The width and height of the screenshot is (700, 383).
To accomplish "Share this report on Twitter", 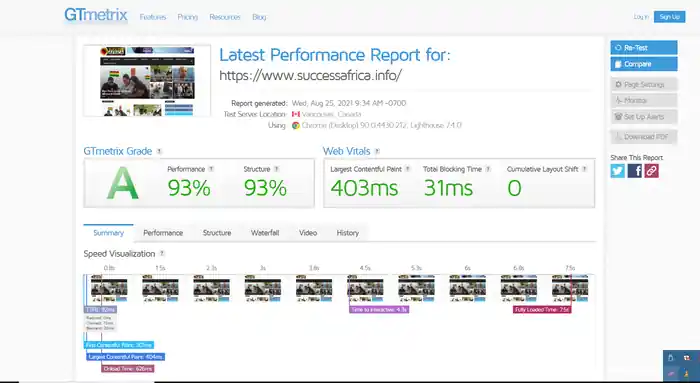I will 618,171.
